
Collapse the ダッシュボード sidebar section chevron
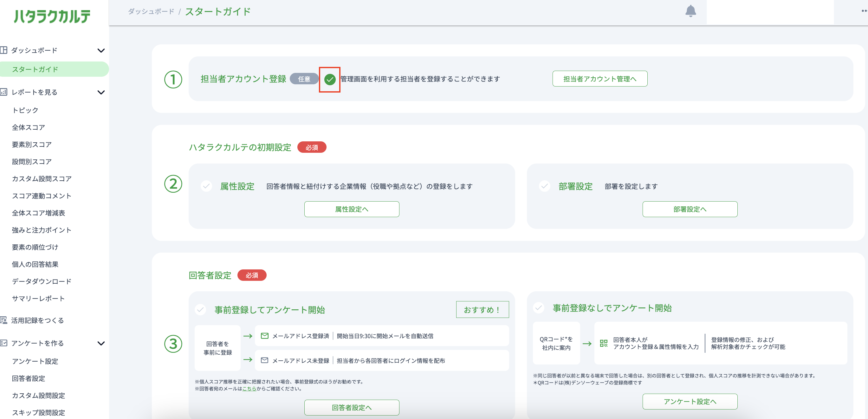[x=101, y=50]
